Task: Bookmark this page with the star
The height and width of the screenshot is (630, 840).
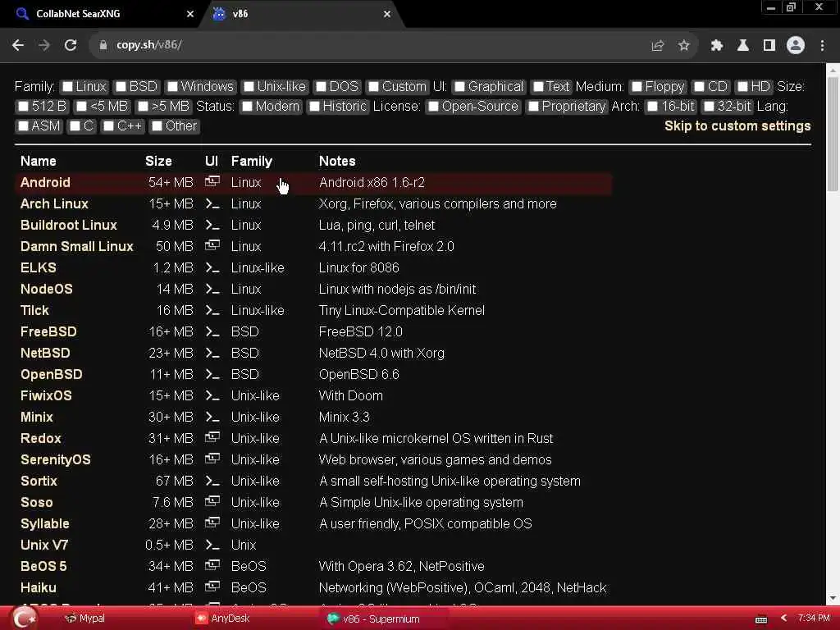Action: (x=683, y=46)
